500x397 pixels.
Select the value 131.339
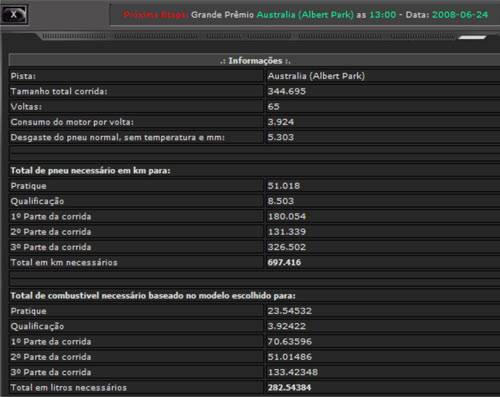click(287, 232)
